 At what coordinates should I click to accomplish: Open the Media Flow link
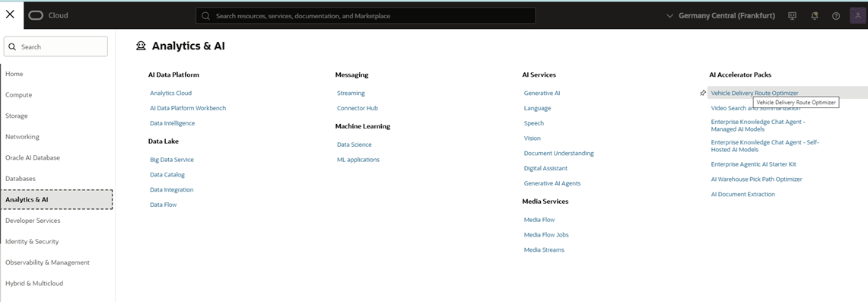click(539, 220)
